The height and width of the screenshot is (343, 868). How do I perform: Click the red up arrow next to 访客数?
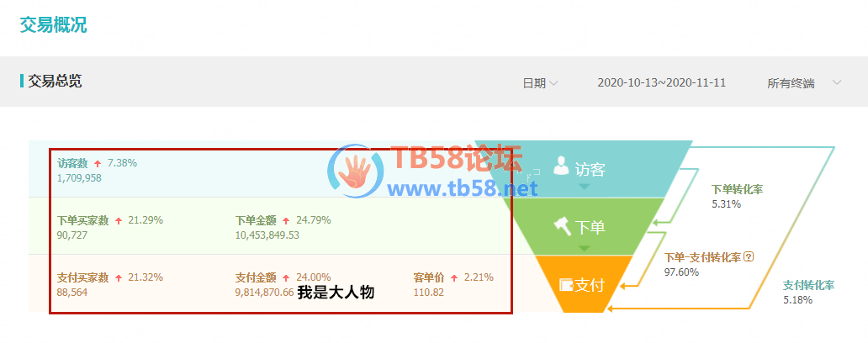pos(98,163)
